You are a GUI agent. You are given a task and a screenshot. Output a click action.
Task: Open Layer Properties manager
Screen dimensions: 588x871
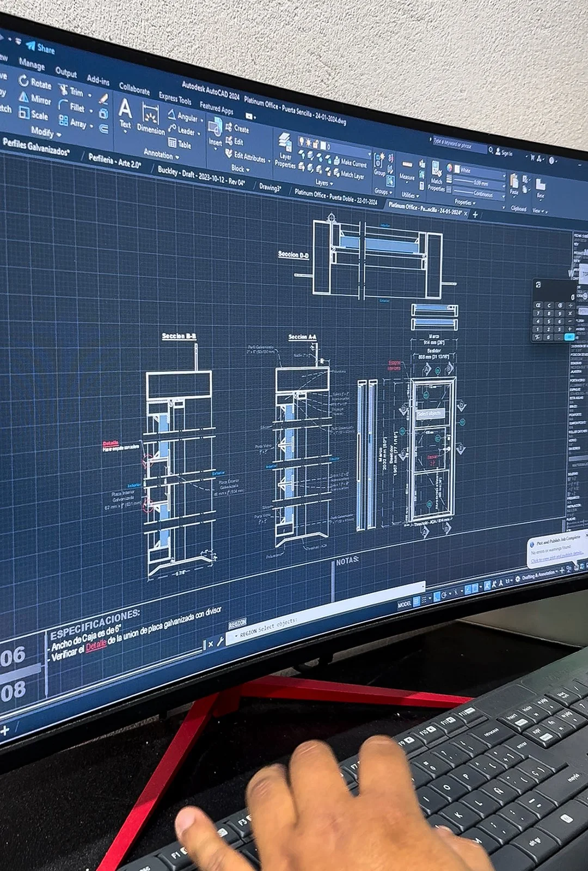point(285,151)
